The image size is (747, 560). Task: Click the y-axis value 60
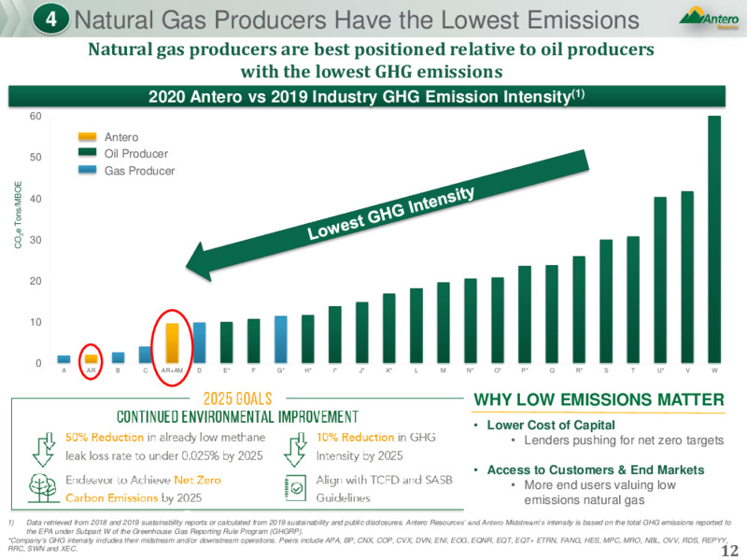pyautogui.click(x=35, y=116)
